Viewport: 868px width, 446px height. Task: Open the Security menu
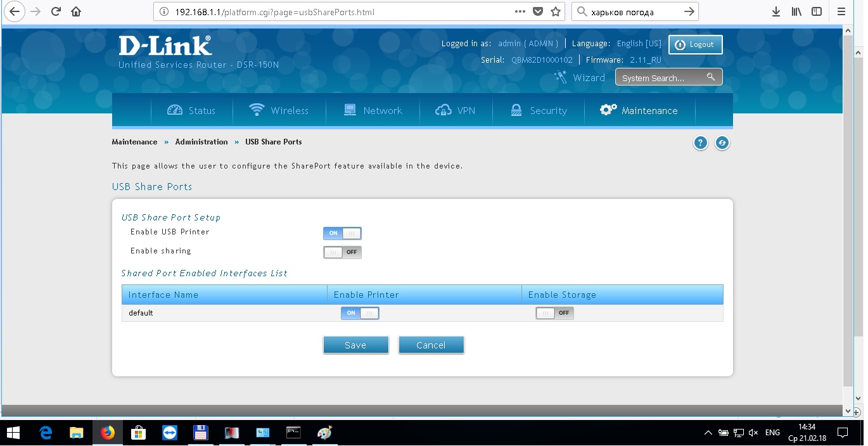coord(539,110)
